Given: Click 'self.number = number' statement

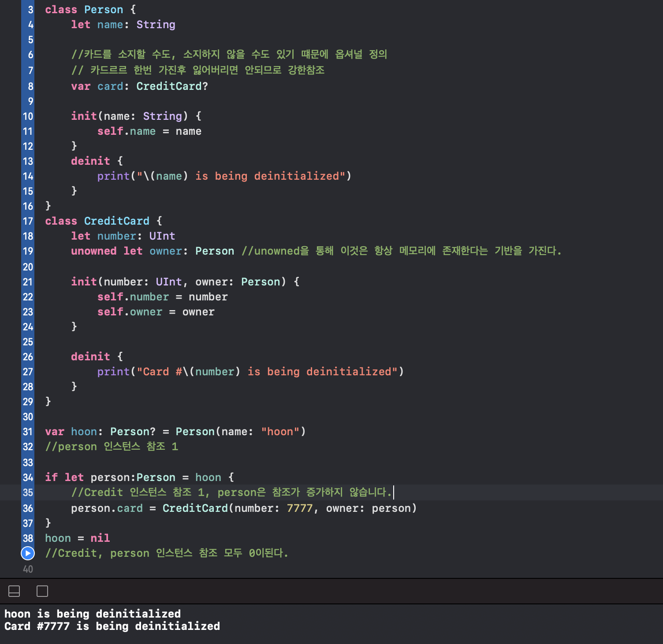Looking at the screenshot, I should click(163, 297).
